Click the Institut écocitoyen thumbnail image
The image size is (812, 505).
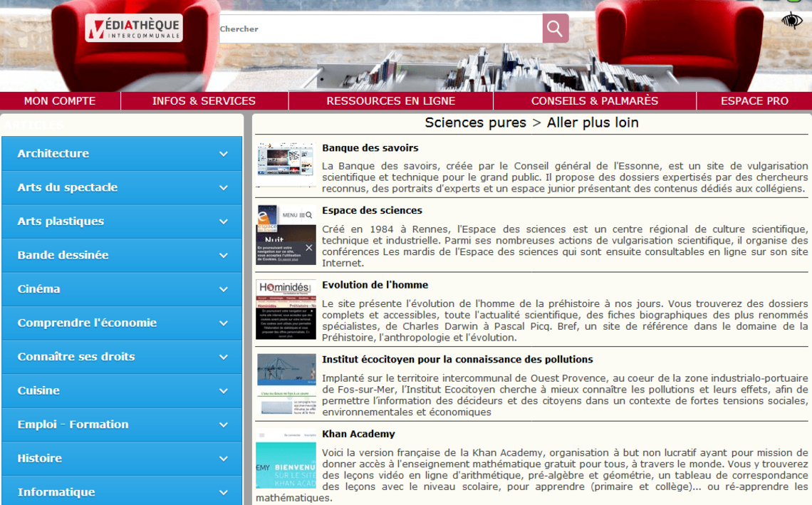(286, 384)
